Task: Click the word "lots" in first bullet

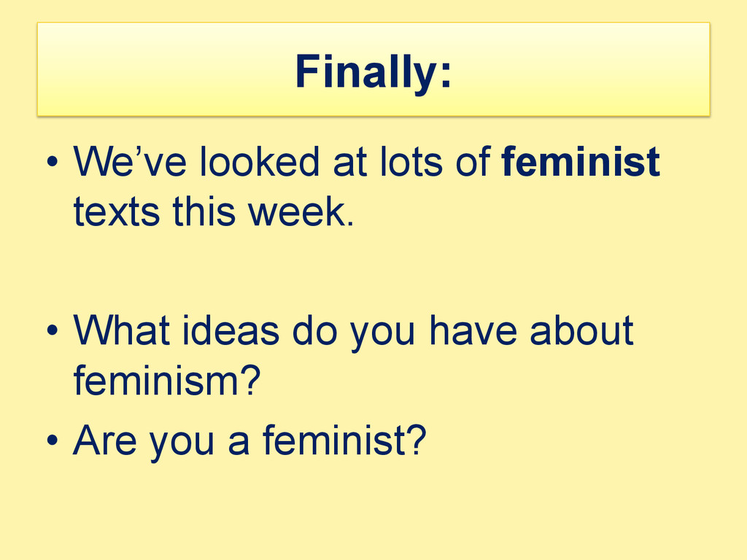Action: (x=411, y=162)
